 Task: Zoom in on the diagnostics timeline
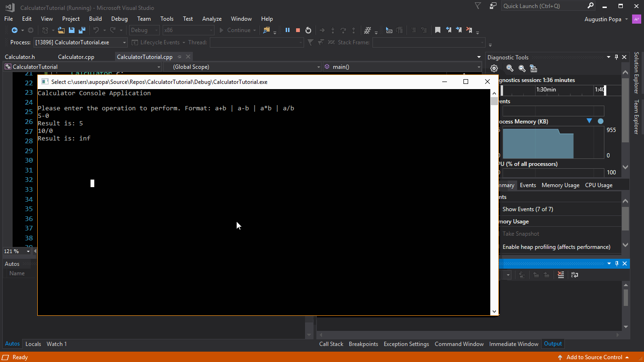point(510,68)
